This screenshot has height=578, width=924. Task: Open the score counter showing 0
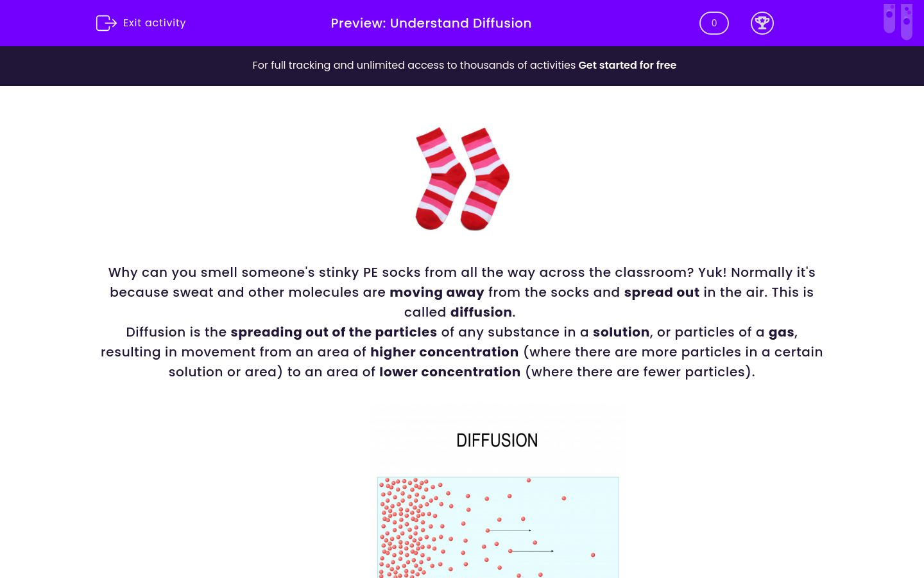(x=714, y=23)
